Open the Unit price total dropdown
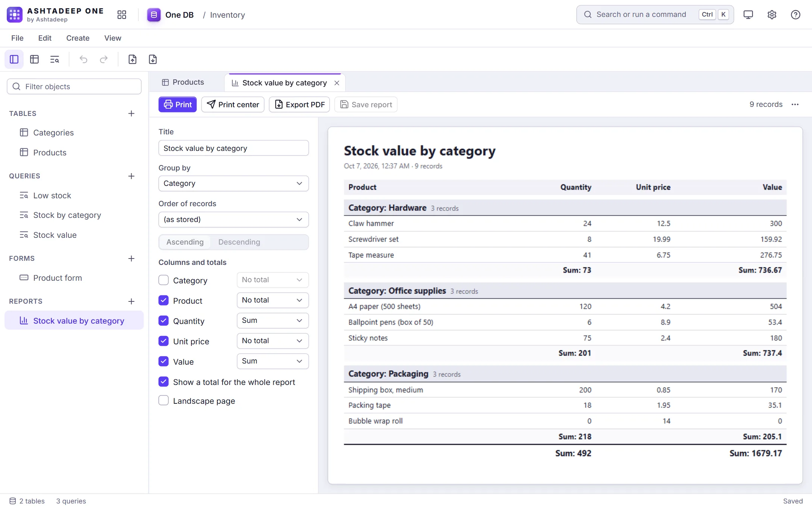This screenshot has height=508, width=812. tap(273, 341)
